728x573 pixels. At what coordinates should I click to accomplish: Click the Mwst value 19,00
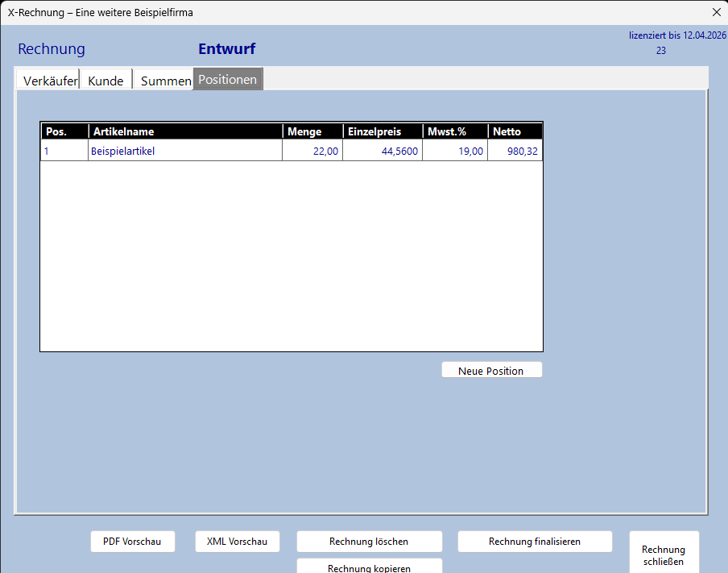(x=455, y=151)
